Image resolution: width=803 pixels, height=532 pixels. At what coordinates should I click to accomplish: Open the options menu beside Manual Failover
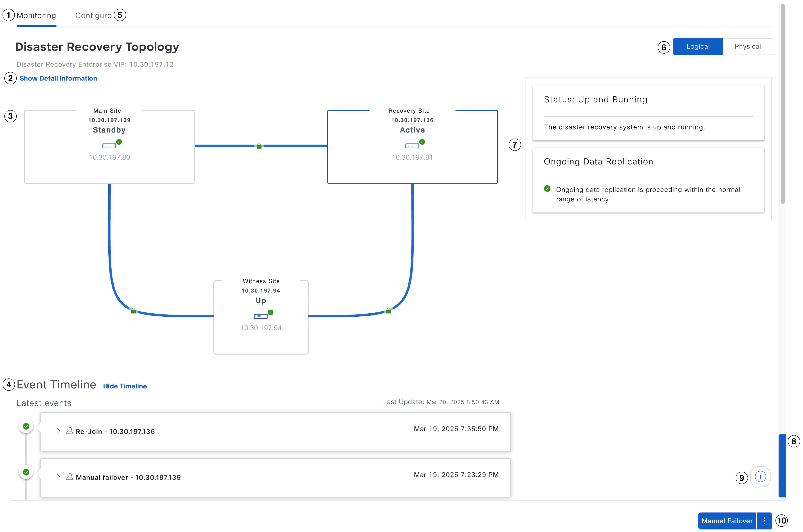[764, 520]
